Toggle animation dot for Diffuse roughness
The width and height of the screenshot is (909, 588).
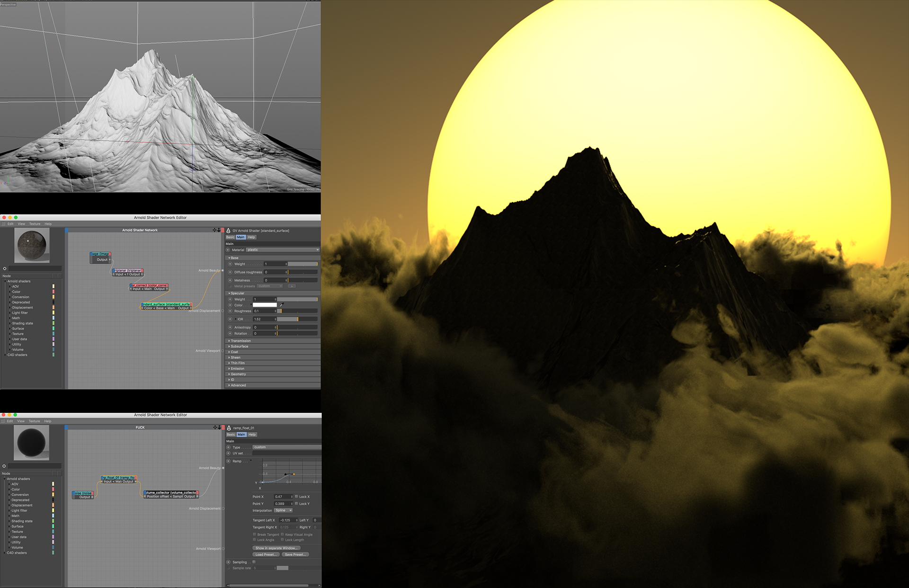pyautogui.click(x=230, y=272)
